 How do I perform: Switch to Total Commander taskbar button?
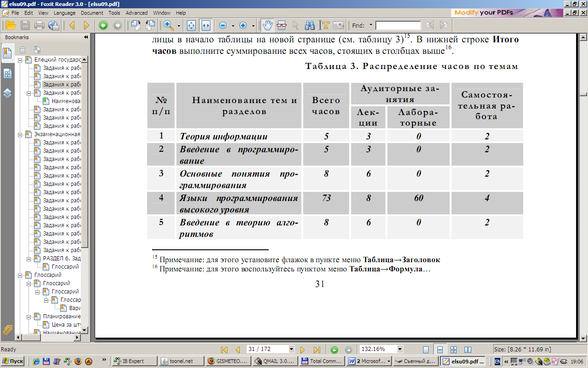coord(322,361)
